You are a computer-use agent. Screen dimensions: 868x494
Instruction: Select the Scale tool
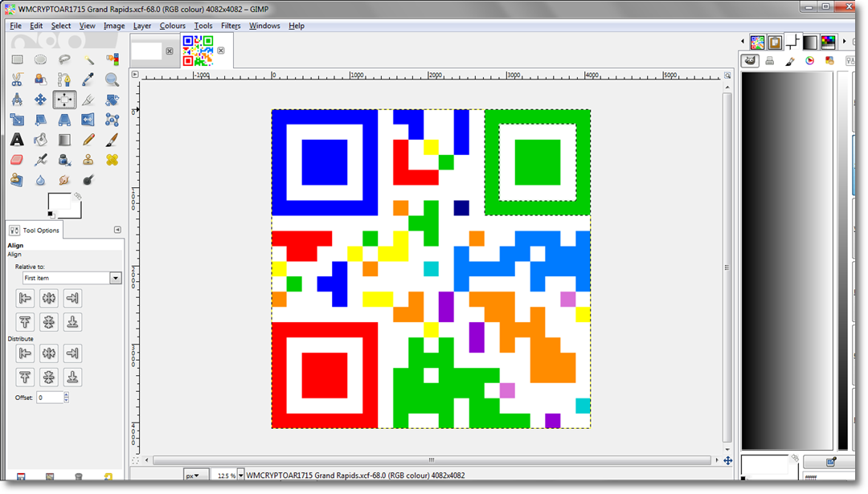click(17, 120)
